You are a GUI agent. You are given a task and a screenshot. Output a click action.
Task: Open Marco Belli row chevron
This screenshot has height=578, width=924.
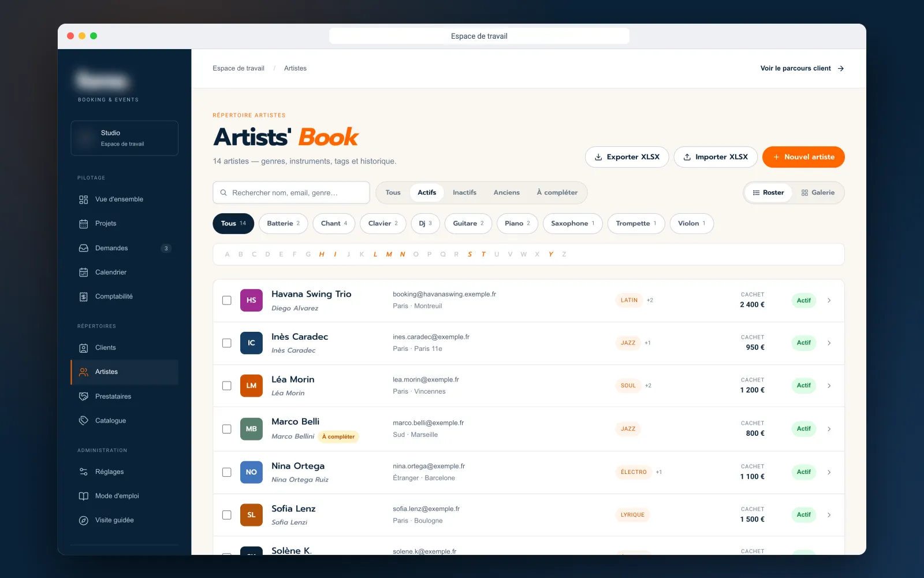(x=829, y=429)
